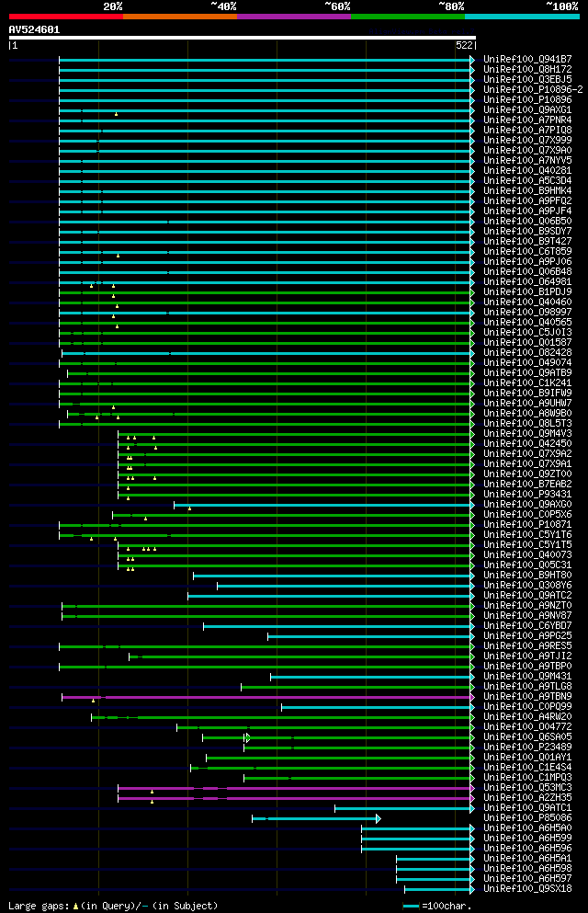Screen dimensions: 588x913
Task: Click the UniRef100_A6H5A1 label
Action: (527, 858)
